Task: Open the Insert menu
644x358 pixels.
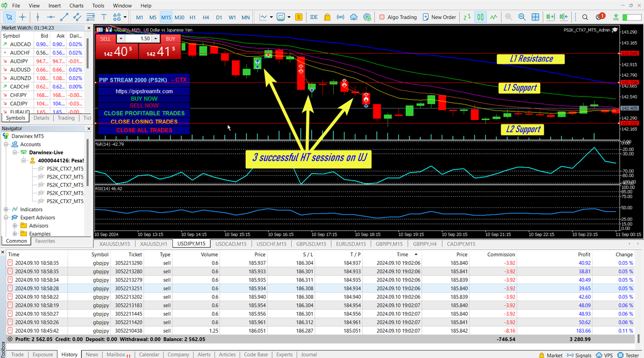Action: pyautogui.click(x=54, y=5)
